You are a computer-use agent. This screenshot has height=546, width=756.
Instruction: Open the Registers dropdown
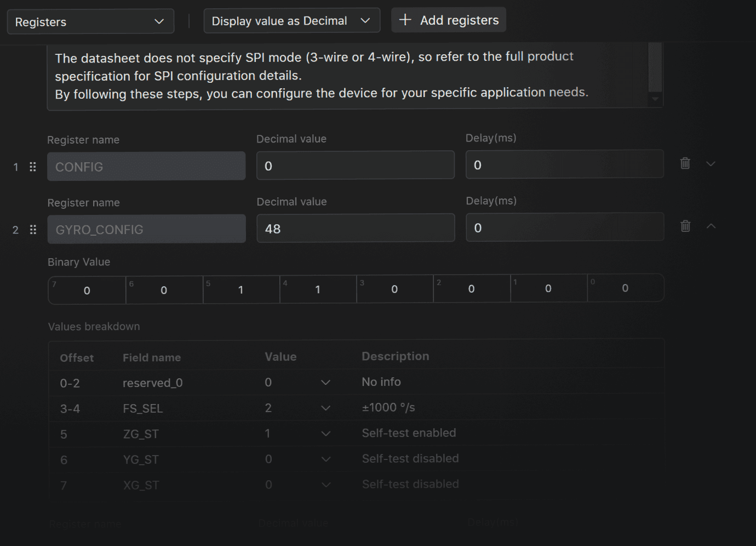click(90, 21)
